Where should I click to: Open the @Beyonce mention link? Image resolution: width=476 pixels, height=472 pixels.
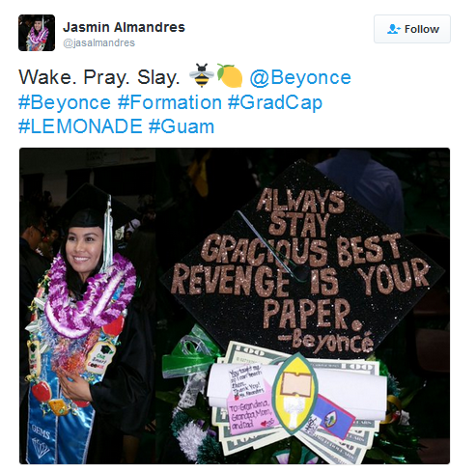[300, 77]
